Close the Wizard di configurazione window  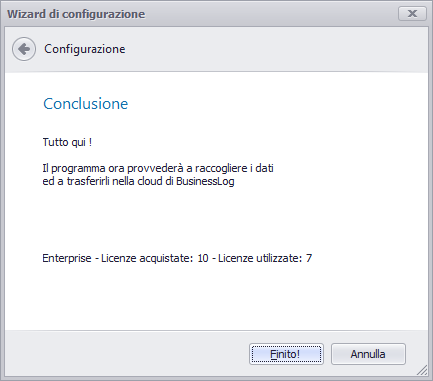[412, 14]
